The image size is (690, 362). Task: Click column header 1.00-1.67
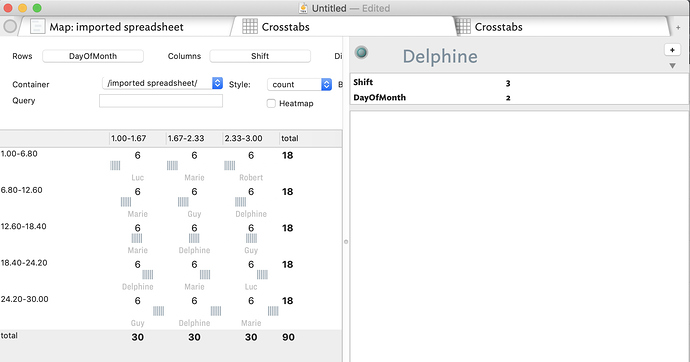[128, 138]
